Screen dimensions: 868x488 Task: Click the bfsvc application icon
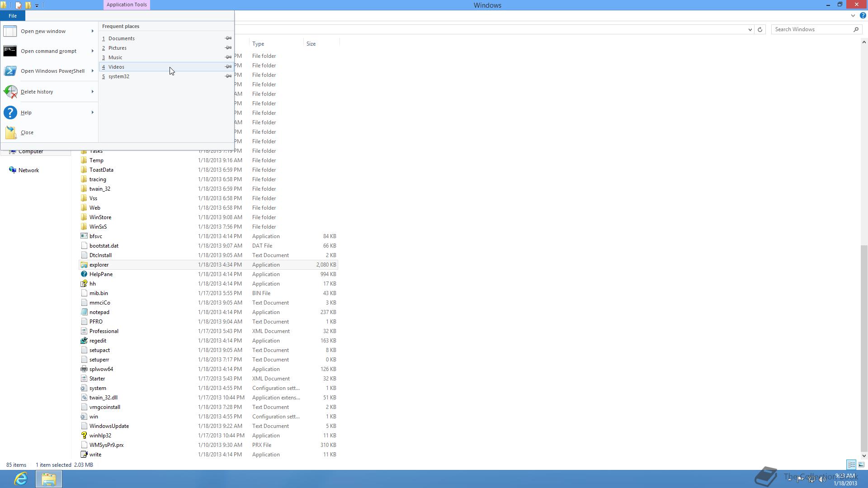pyautogui.click(x=84, y=236)
